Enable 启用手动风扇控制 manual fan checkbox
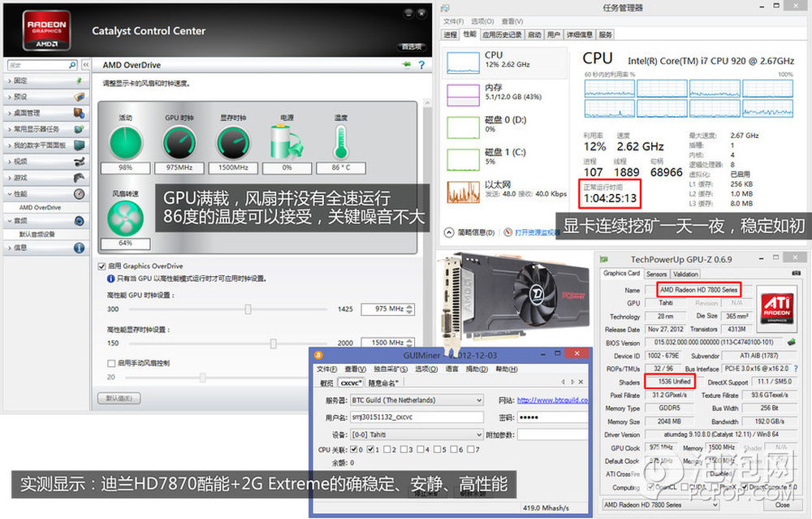The image size is (812, 519). (x=110, y=363)
